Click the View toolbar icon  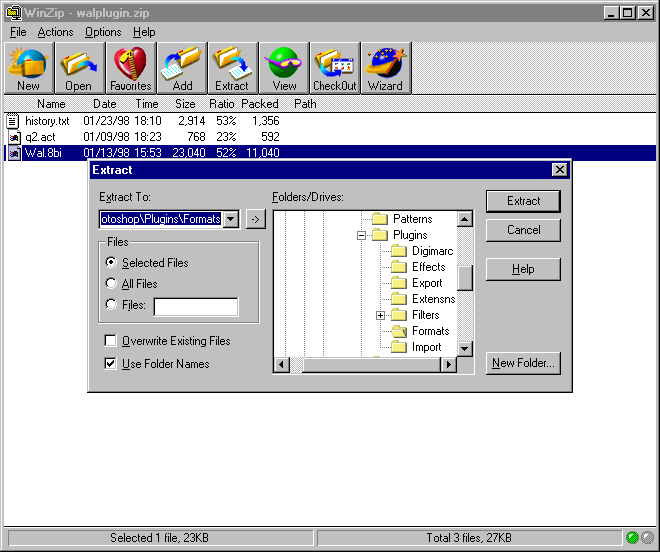coord(284,68)
